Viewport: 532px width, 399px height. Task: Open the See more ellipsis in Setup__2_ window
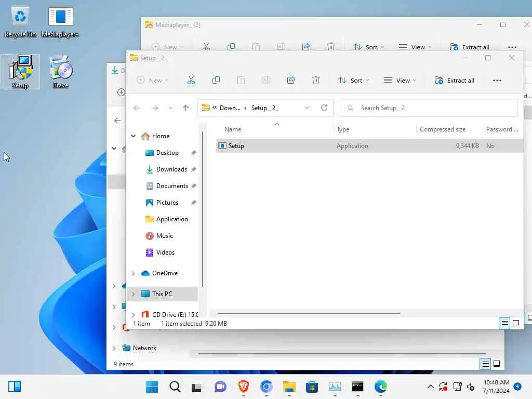[x=497, y=81]
